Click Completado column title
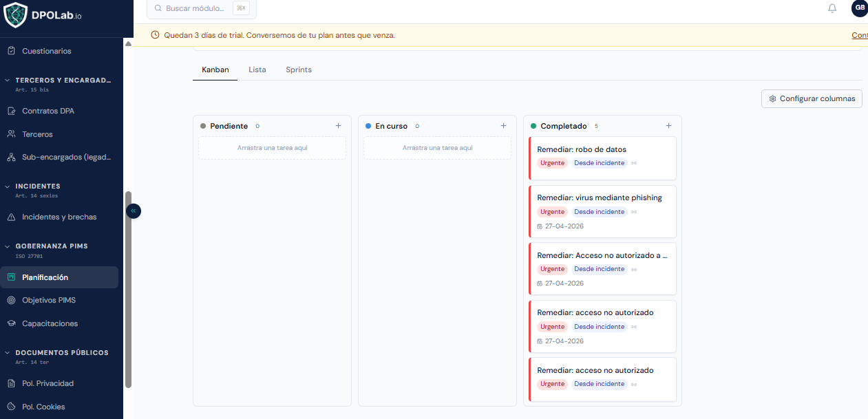Image resolution: width=868 pixels, height=419 pixels. pyautogui.click(x=564, y=126)
